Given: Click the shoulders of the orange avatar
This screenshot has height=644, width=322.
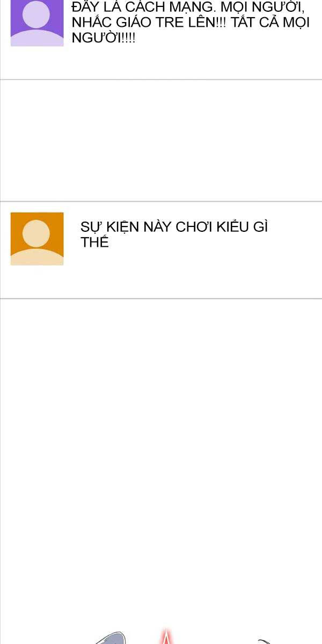Looking at the screenshot, I should (x=37, y=257).
